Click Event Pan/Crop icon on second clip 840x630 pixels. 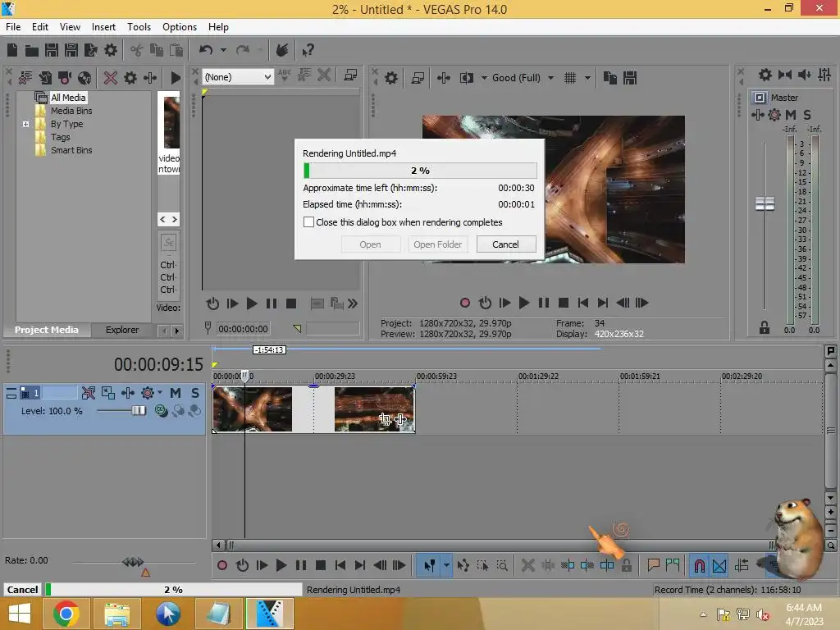point(385,418)
